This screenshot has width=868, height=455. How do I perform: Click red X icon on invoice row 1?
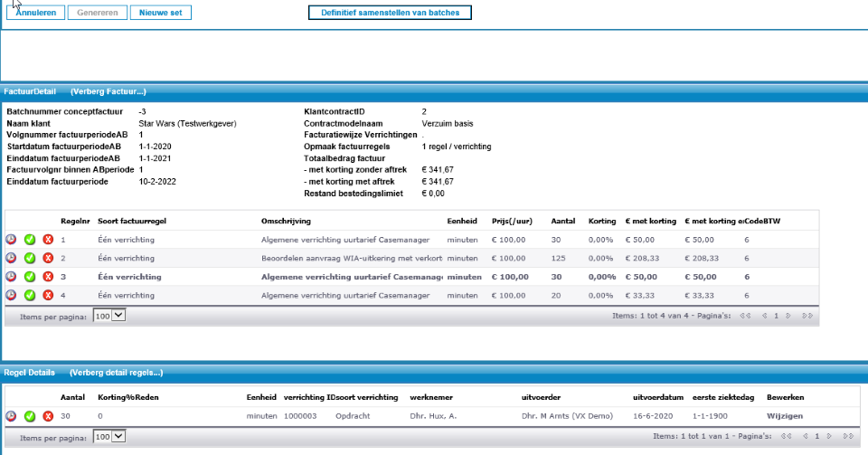pyautogui.click(x=48, y=240)
